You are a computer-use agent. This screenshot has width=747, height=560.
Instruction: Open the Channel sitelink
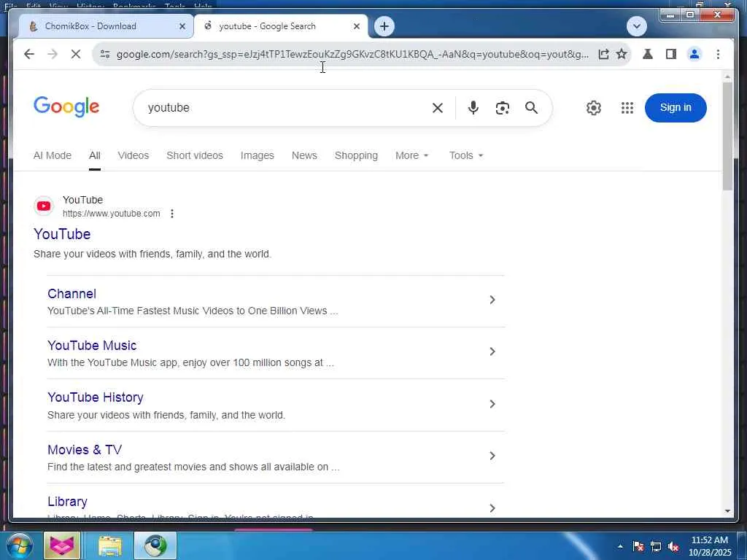71,294
